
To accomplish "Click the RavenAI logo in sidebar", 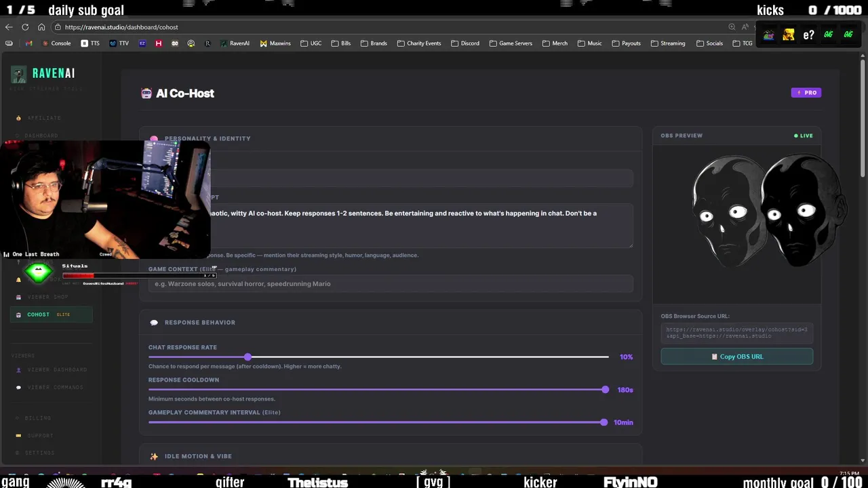I will [x=43, y=73].
